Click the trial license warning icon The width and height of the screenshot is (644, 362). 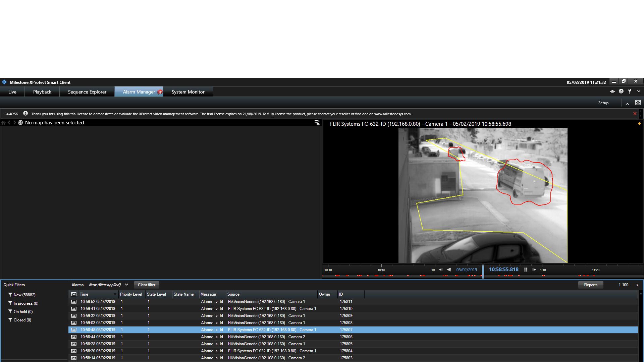[x=25, y=114]
